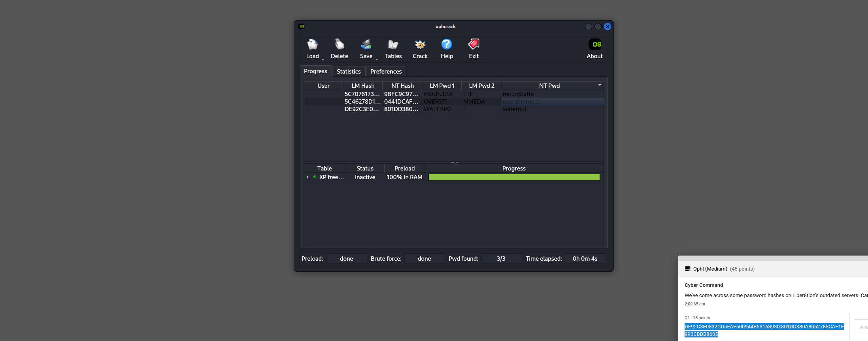Click the TTE LM Pwd 2 cell
Screen dimensions: 868x341
coord(481,94)
